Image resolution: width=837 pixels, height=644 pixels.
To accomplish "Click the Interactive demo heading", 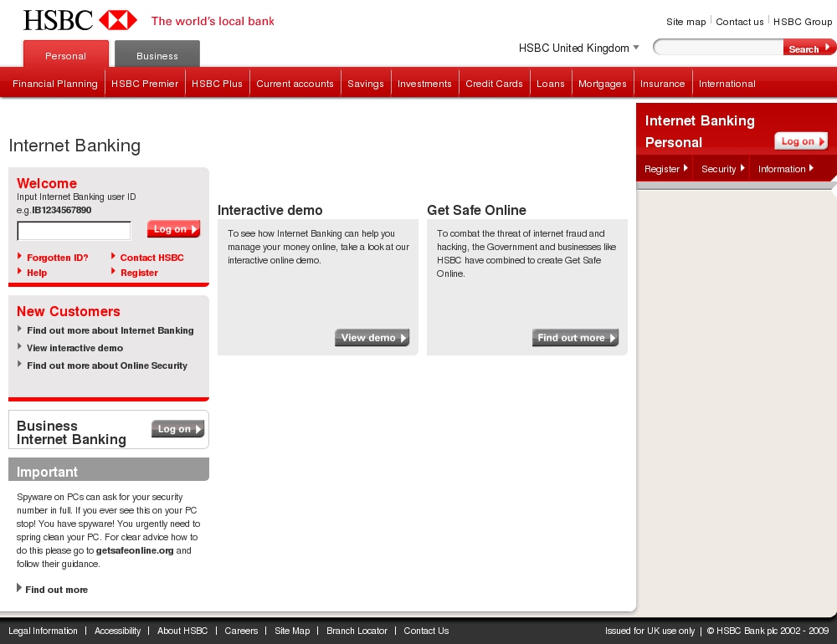I will (x=270, y=210).
